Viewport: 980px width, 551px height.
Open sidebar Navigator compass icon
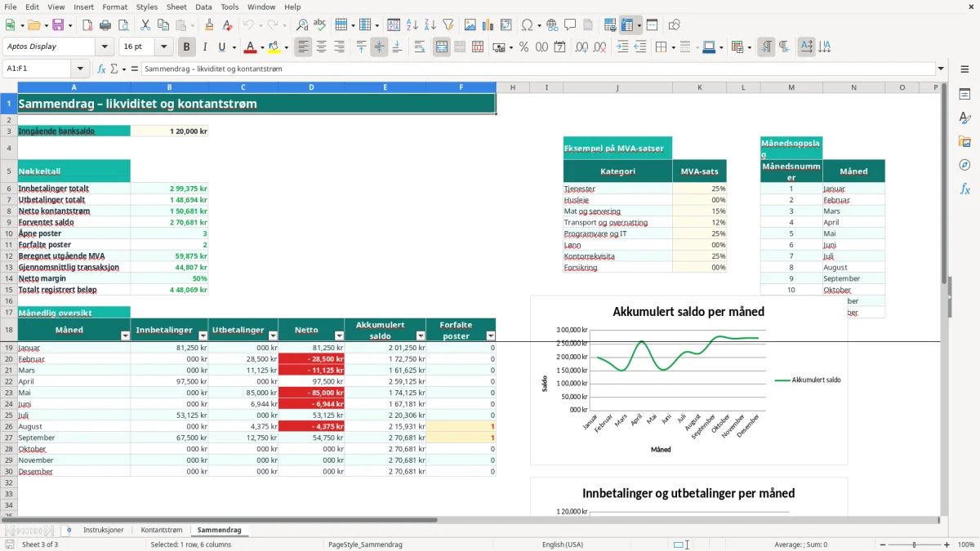click(x=964, y=165)
